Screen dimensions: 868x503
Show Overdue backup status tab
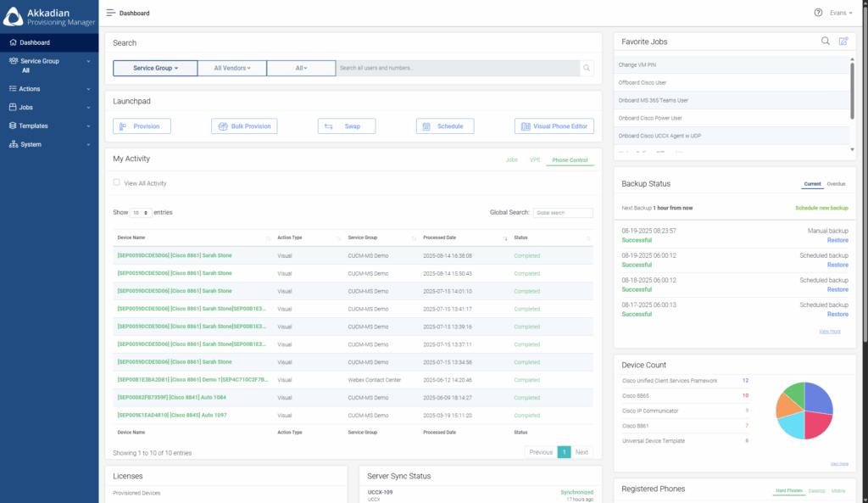836,184
